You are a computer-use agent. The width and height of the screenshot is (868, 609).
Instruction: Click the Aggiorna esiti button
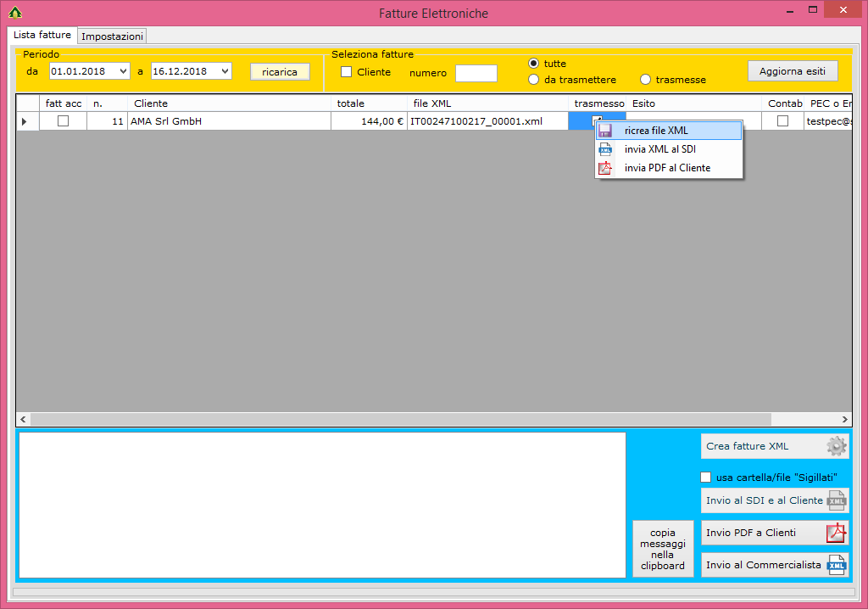(x=792, y=71)
